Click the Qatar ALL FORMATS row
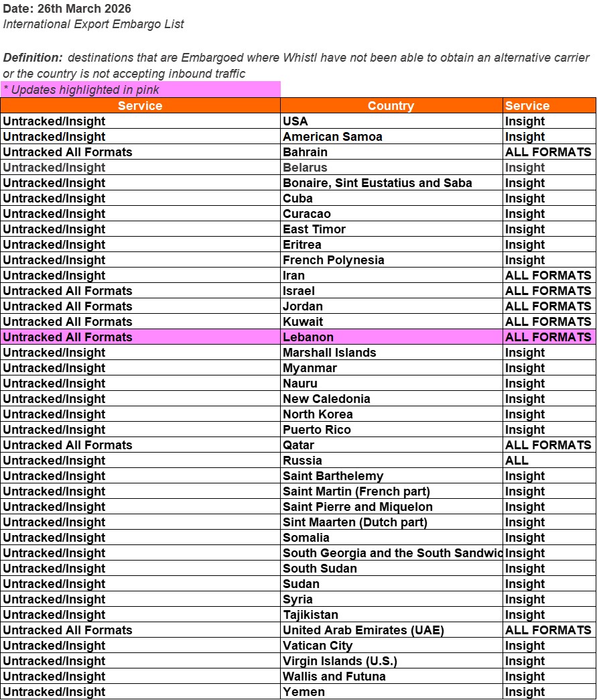 300,445
